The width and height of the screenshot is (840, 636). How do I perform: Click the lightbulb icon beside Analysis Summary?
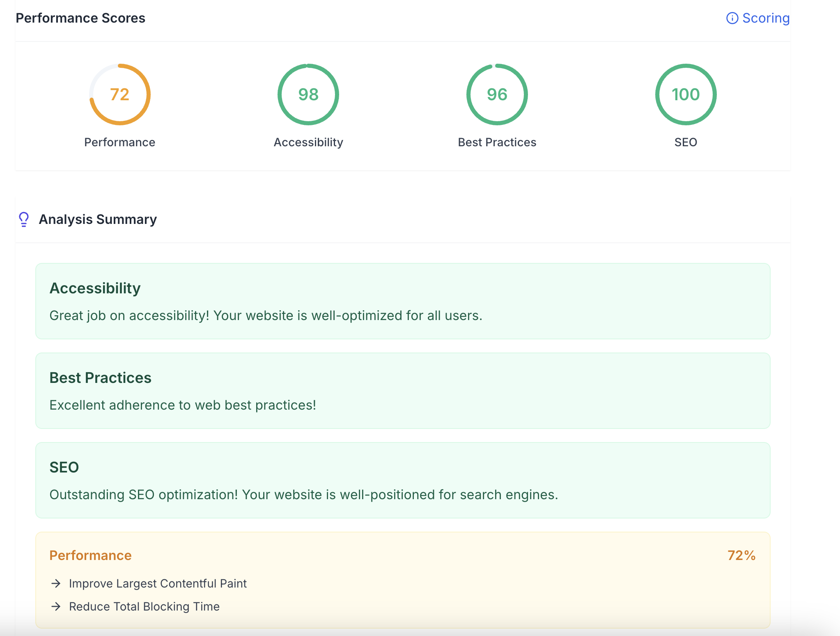coord(24,219)
